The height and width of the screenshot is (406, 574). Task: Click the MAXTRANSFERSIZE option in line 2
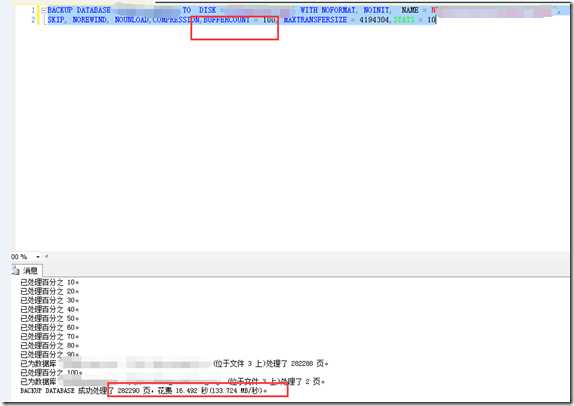pyautogui.click(x=315, y=20)
